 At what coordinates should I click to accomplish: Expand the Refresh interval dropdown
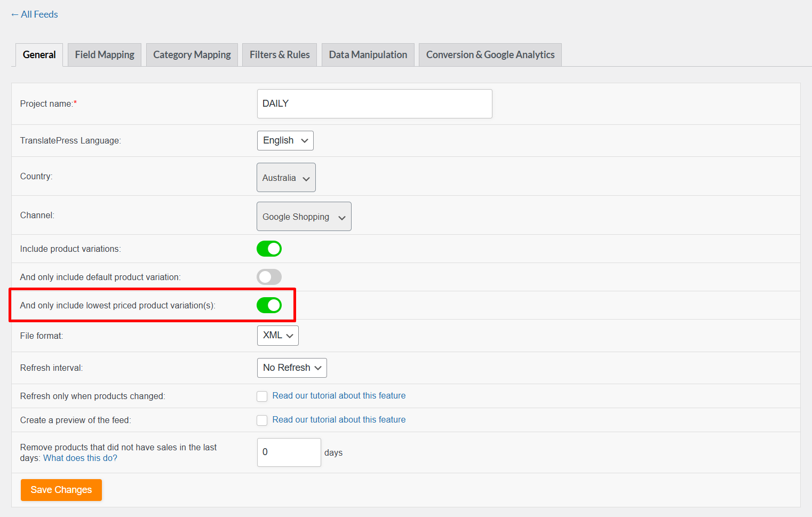click(x=292, y=368)
